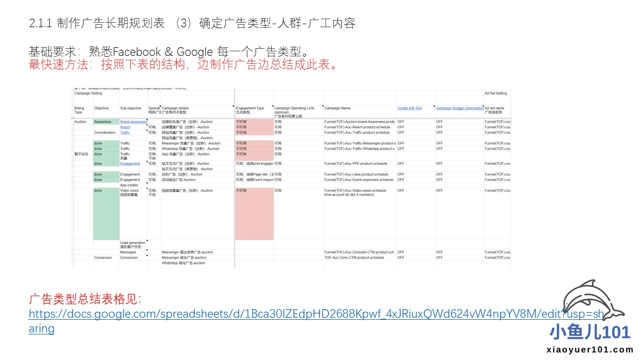Click the 可用，选择Event response engagement cell
The height and width of the screenshot is (362, 644).
(255, 179)
